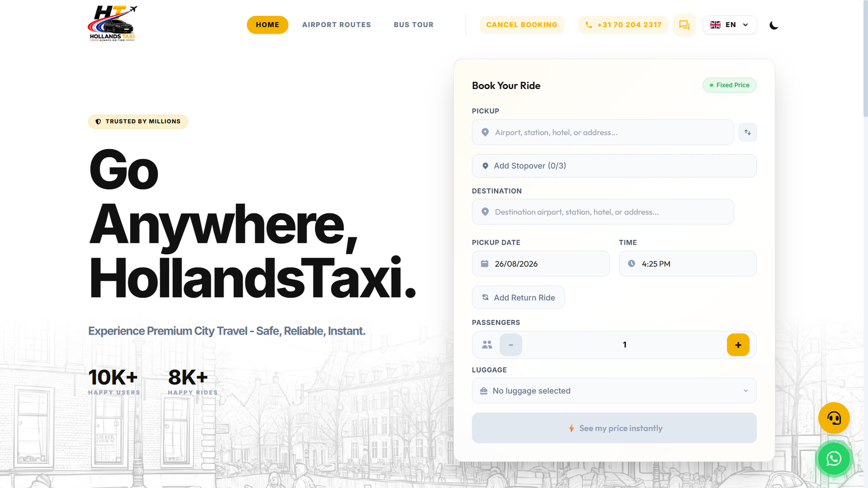Click See my price instantly button
Viewport: 868px width, 488px height.
(614, 428)
